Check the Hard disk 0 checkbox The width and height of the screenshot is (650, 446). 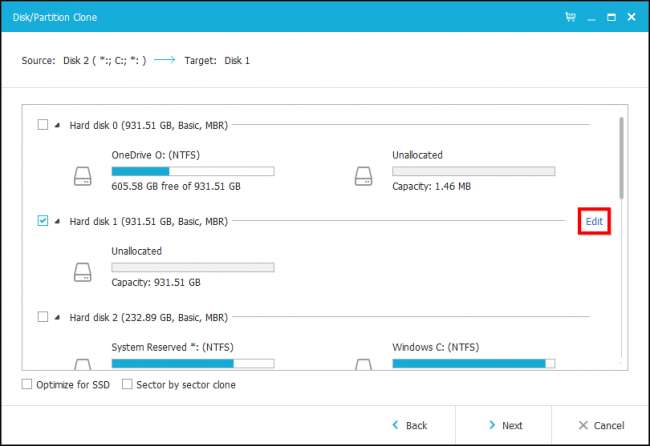(x=42, y=125)
